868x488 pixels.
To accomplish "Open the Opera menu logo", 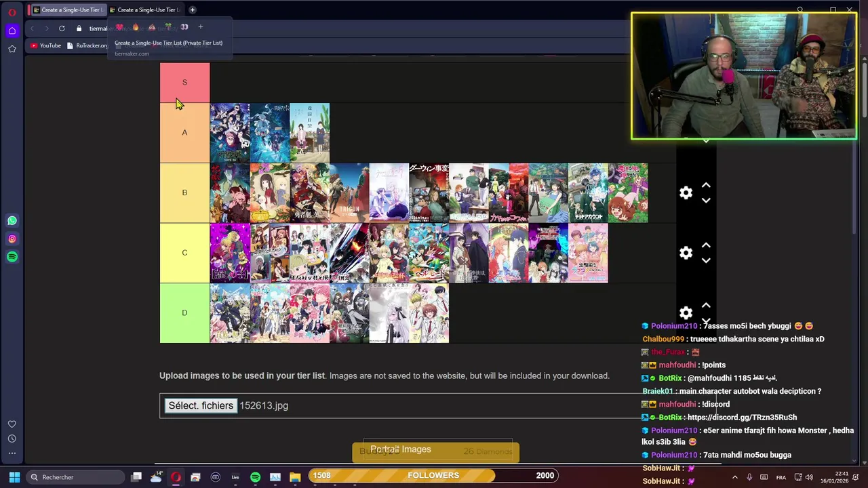I will click(12, 12).
